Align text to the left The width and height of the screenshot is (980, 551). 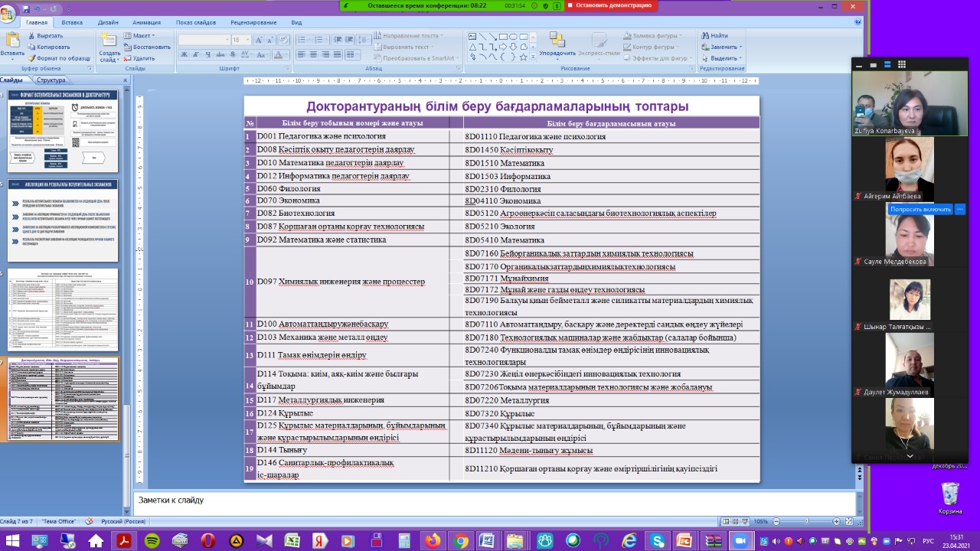pyautogui.click(x=301, y=55)
